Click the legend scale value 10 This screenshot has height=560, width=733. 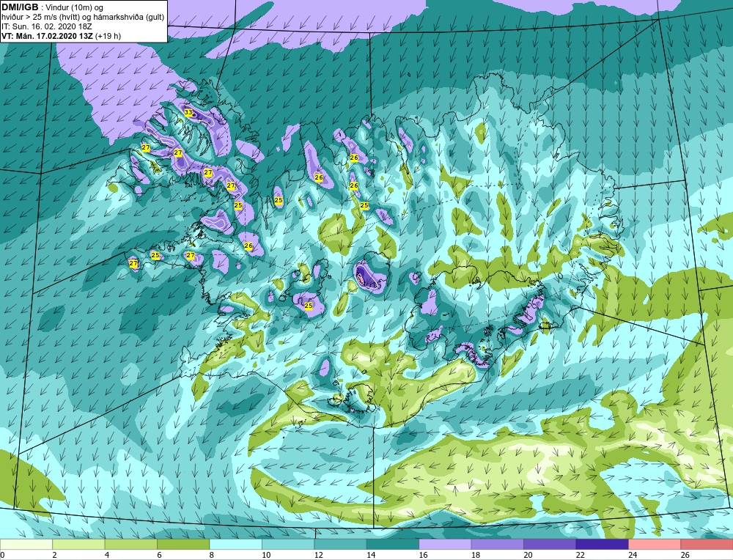pyautogui.click(x=266, y=556)
